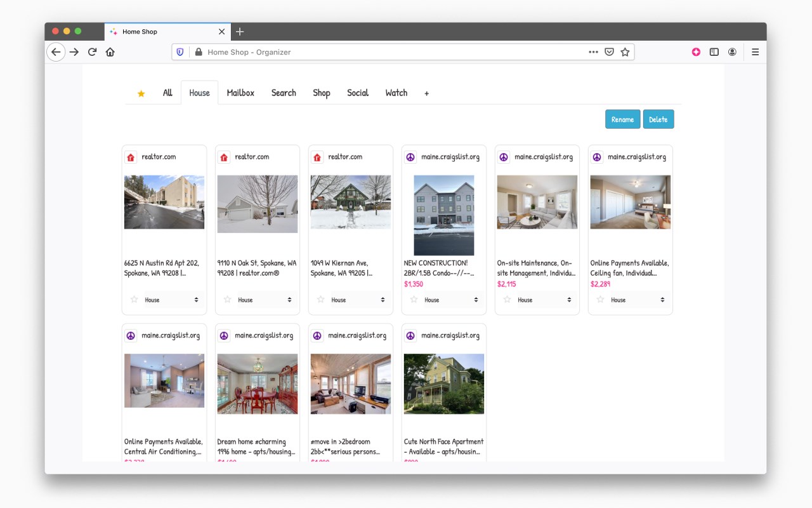Bookmark this page with star icon
The width and height of the screenshot is (812, 508).
point(625,52)
